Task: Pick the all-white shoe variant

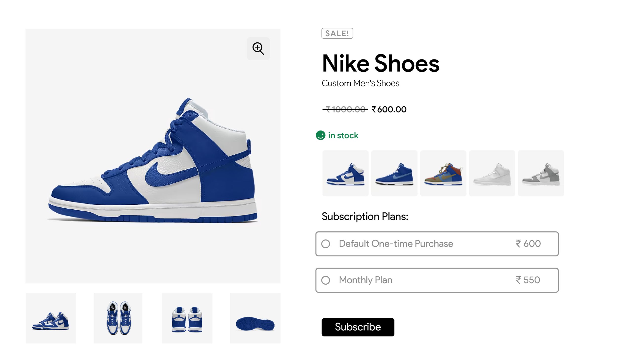Action: point(492,173)
